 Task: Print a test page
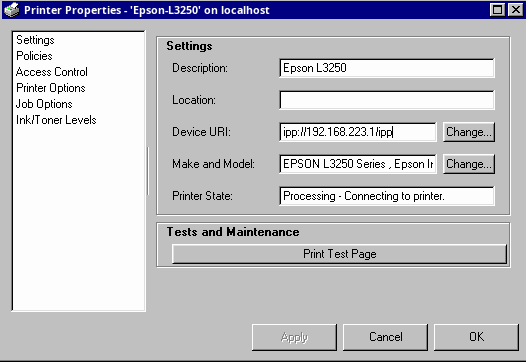[x=339, y=254]
